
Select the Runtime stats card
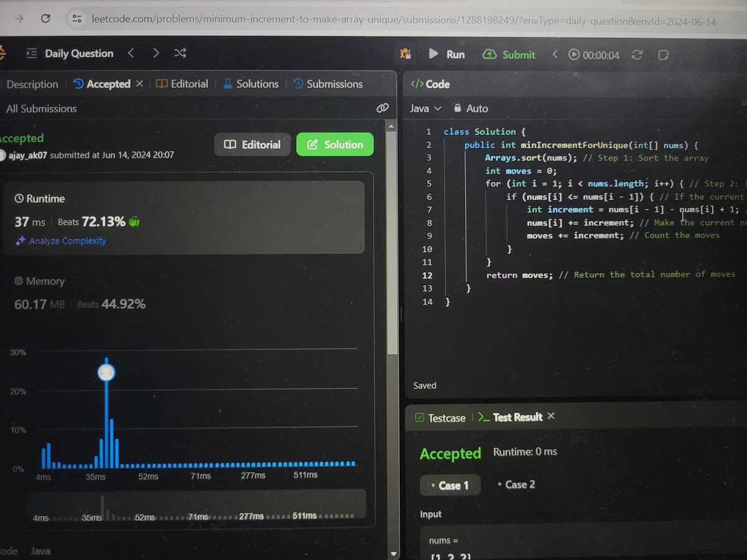184,218
